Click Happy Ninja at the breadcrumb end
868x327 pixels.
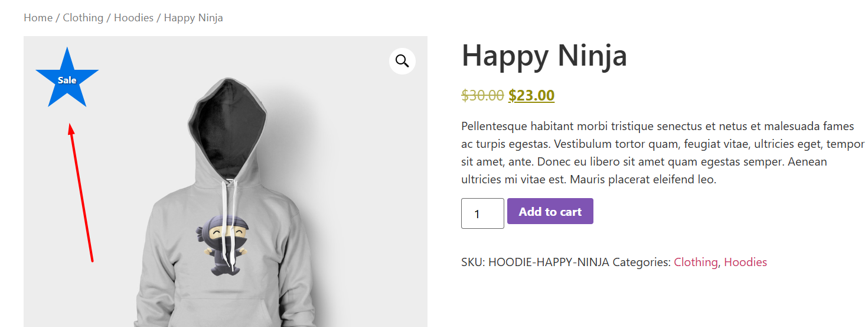click(193, 18)
